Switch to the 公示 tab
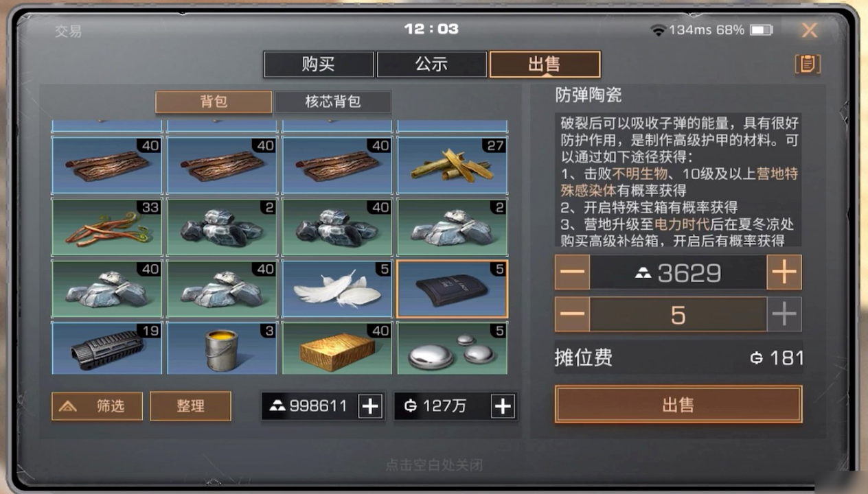Viewport: 868px width, 494px height. tap(431, 64)
